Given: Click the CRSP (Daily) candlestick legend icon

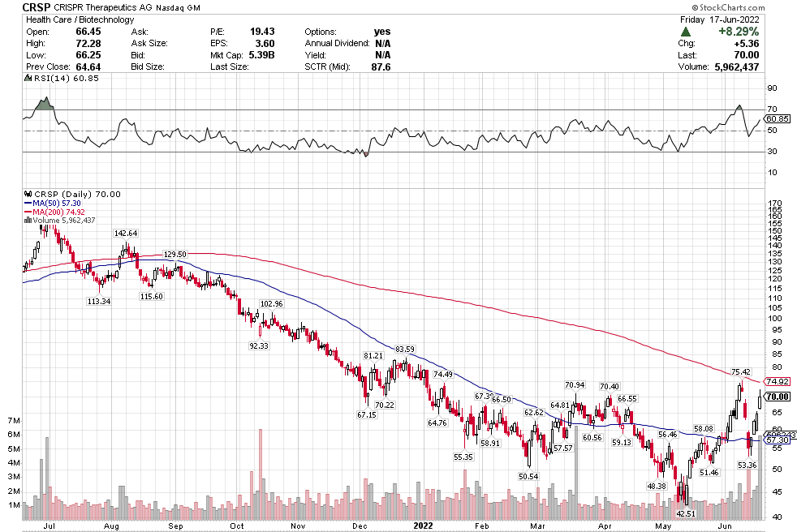Looking at the screenshot, I should tap(28, 194).
